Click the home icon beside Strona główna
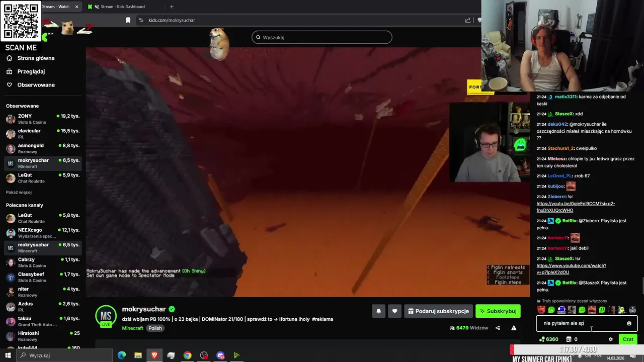Screen dimensions: 644x362 [10, 58]
